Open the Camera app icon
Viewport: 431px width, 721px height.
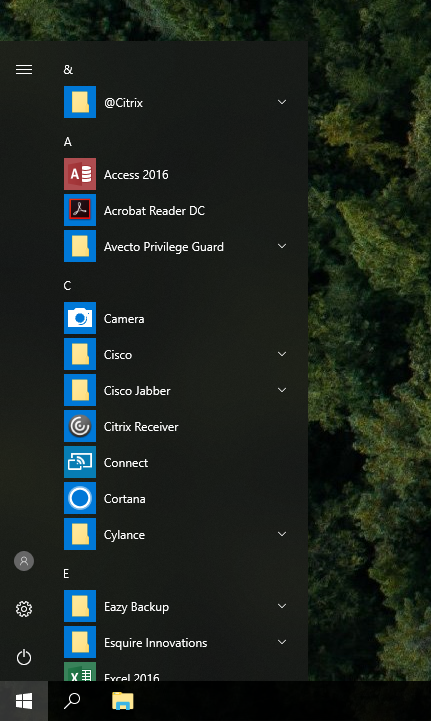click(x=80, y=318)
